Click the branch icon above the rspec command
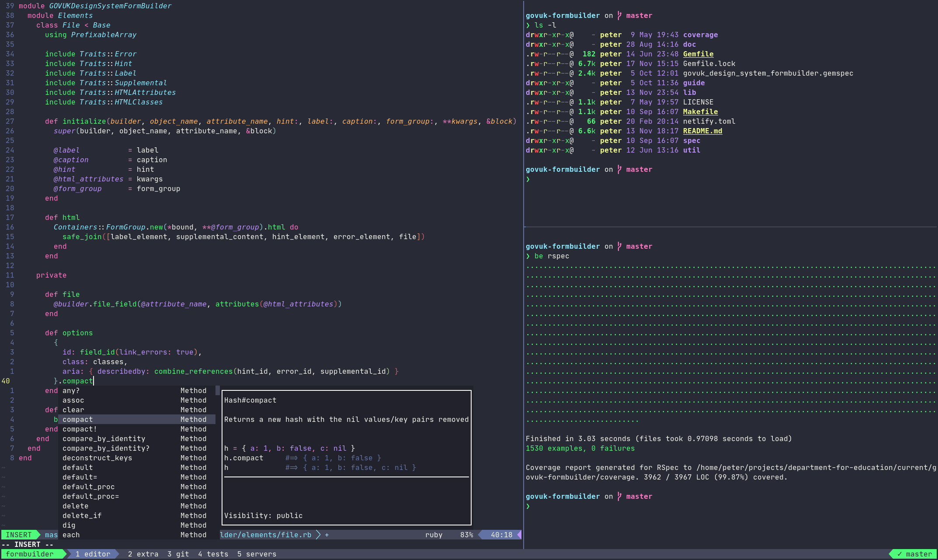 point(619,246)
